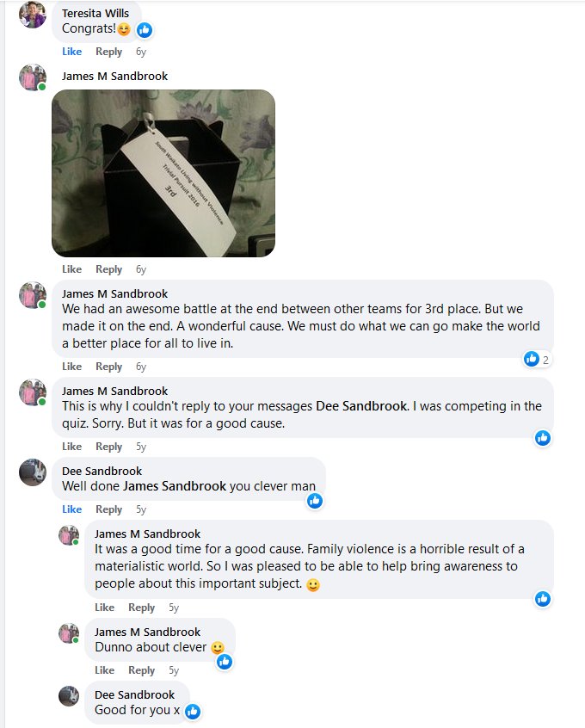Toggle Like on Dee Sandbrook's 'Well done' comment
The image size is (585, 728).
coord(72,509)
